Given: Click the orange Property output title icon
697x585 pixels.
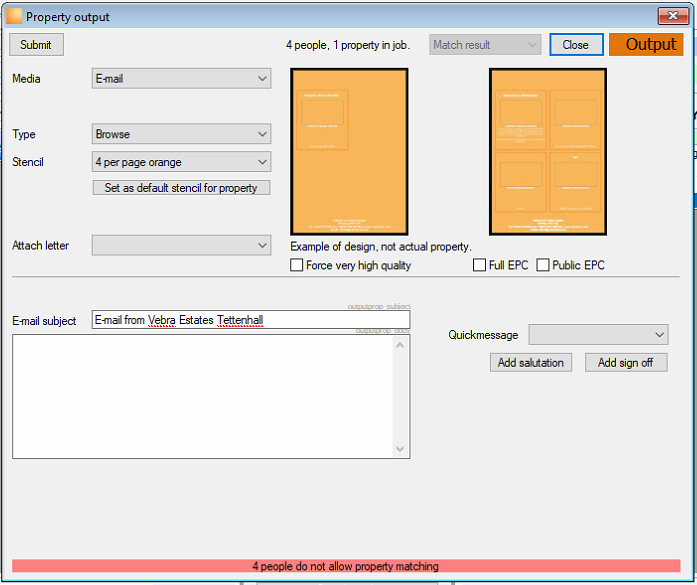Looking at the screenshot, I should point(14,16).
